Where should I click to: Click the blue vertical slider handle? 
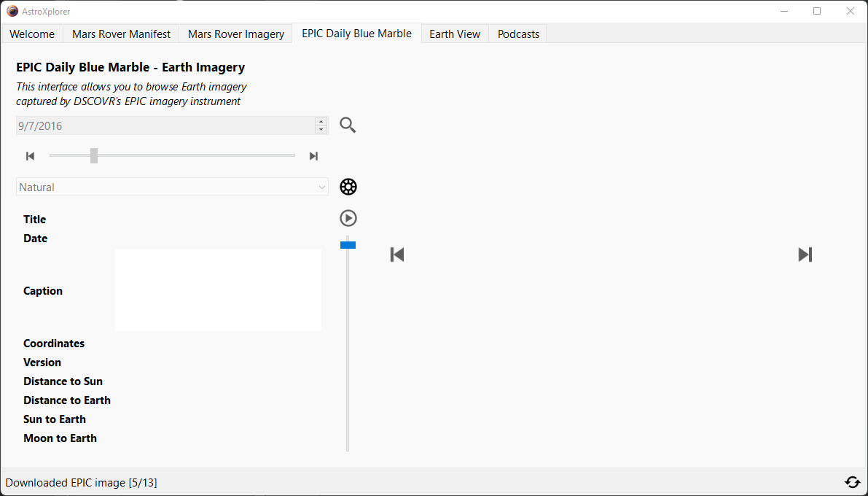(348, 245)
